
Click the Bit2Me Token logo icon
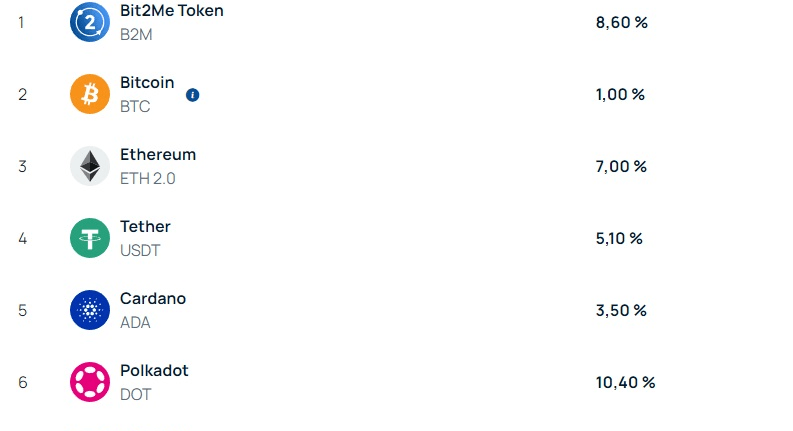tap(90, 22)
